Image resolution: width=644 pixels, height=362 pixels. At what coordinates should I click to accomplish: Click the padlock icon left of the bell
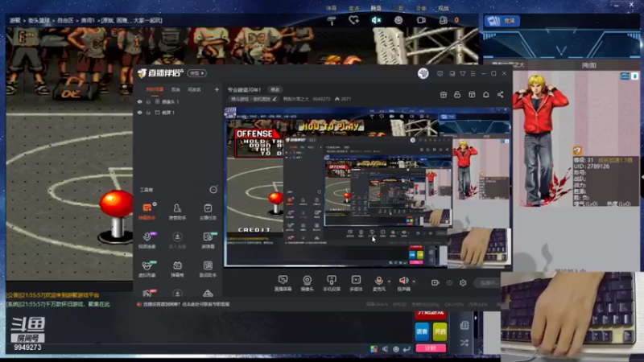457,95
